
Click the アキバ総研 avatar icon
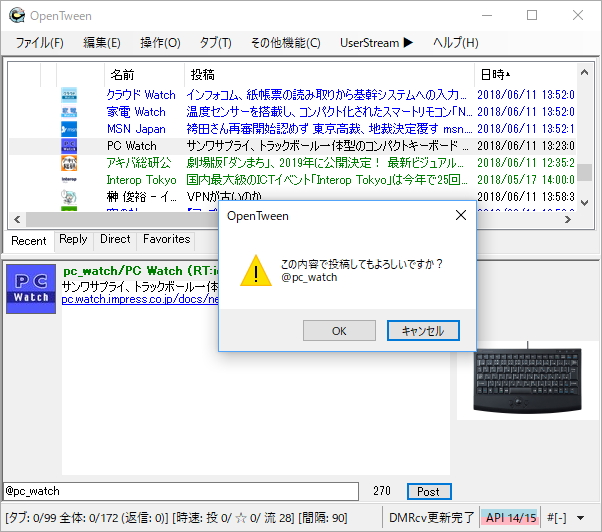click(69, 163)
